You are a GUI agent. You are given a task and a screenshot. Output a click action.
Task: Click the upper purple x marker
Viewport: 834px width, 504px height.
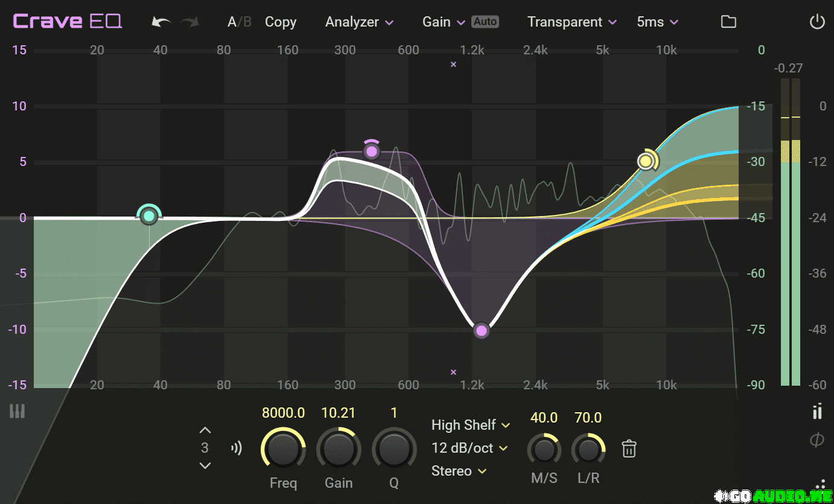pos(454,64)
